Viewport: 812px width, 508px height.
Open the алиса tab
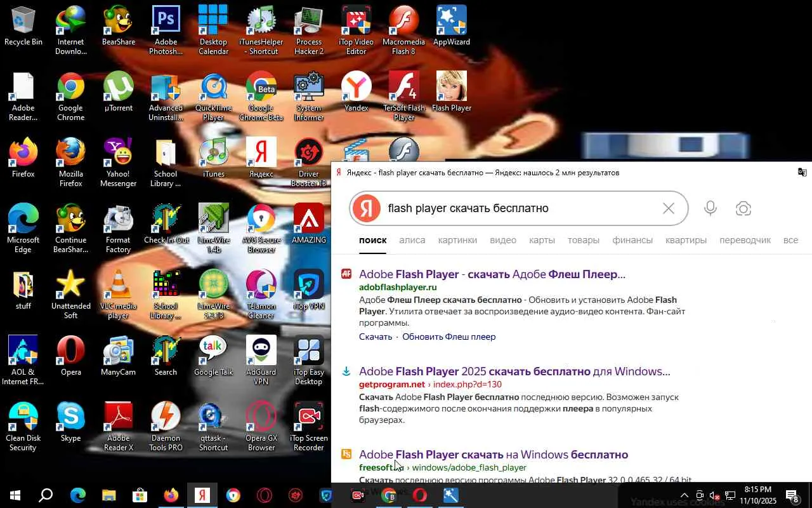pyautogui.click(x=412, y=240)
